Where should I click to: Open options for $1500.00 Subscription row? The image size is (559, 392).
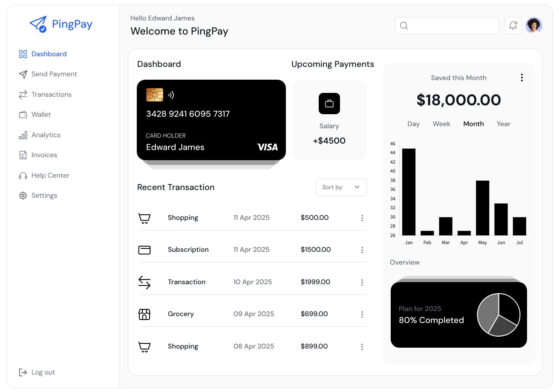click(x=362, y=250)
